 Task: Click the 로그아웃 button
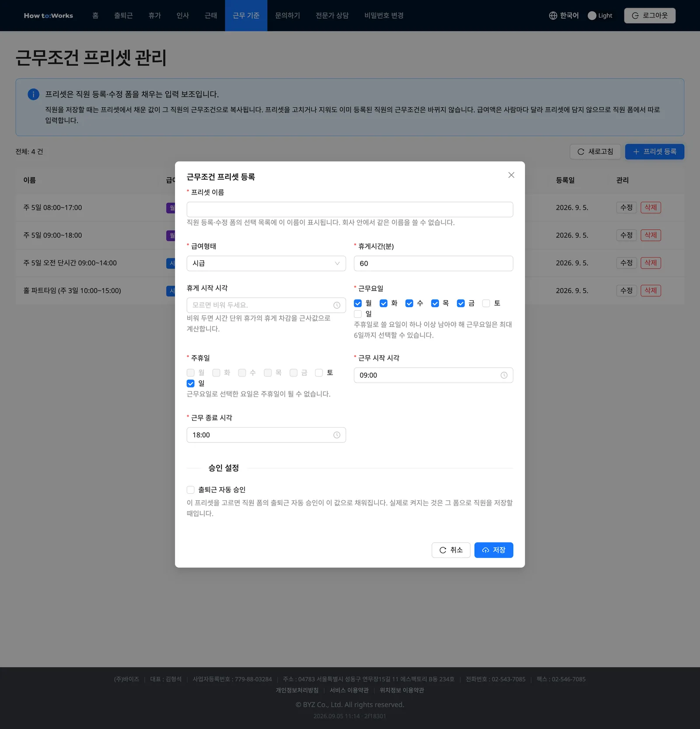pyautogui.click(x=650, y=16)
